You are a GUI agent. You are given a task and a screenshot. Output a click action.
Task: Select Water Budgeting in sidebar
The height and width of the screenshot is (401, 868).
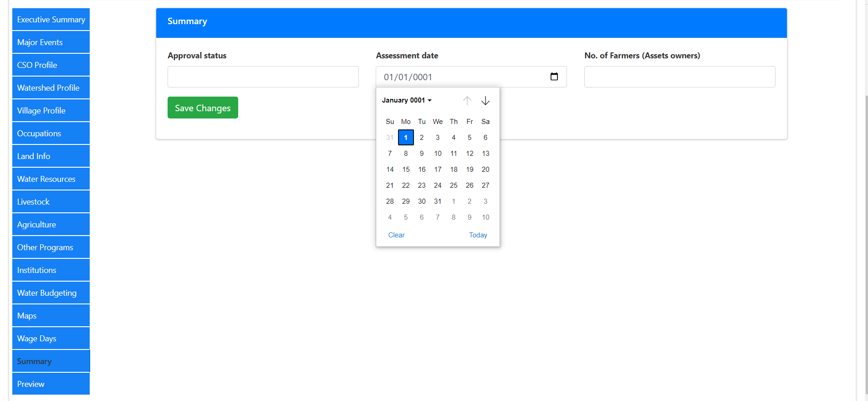(x=51, y=293)
